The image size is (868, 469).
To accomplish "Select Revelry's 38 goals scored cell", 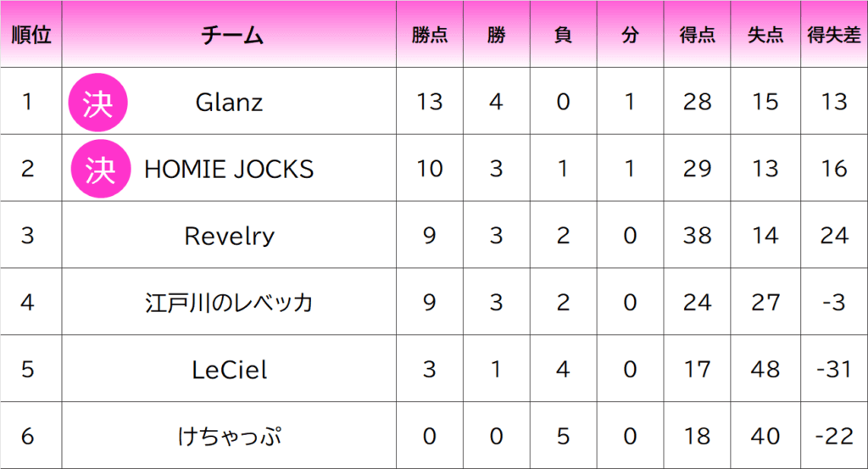I will (697, 235).
